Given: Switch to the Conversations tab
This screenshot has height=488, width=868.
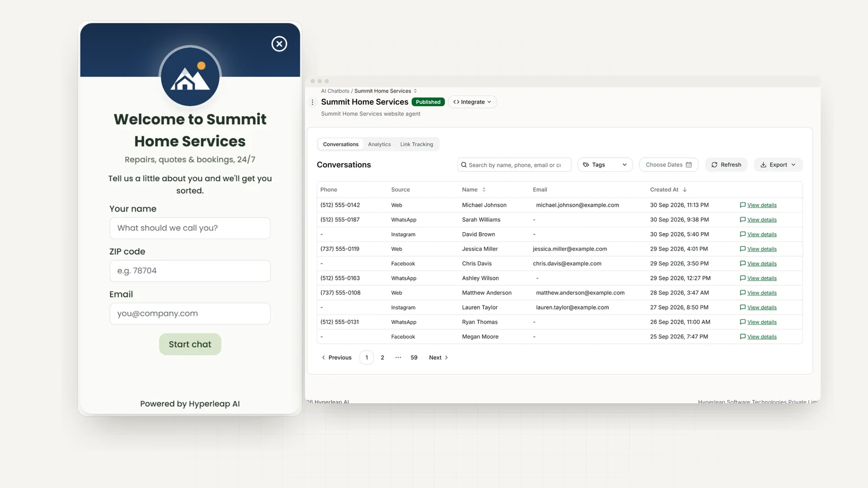Looking at the screenshot, I should click(x=341, y=144).
